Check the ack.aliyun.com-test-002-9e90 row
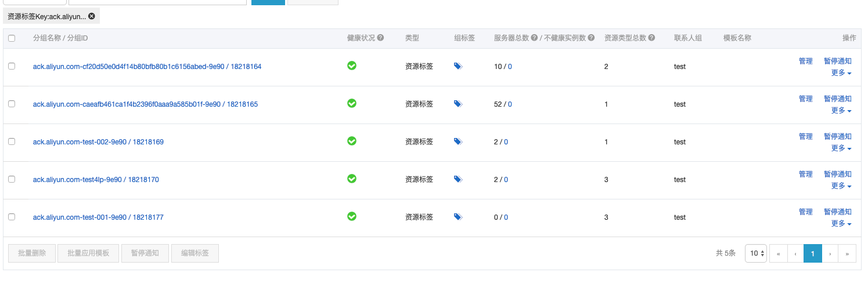This screenshot has height=287, width=868. tap(12, 141)
